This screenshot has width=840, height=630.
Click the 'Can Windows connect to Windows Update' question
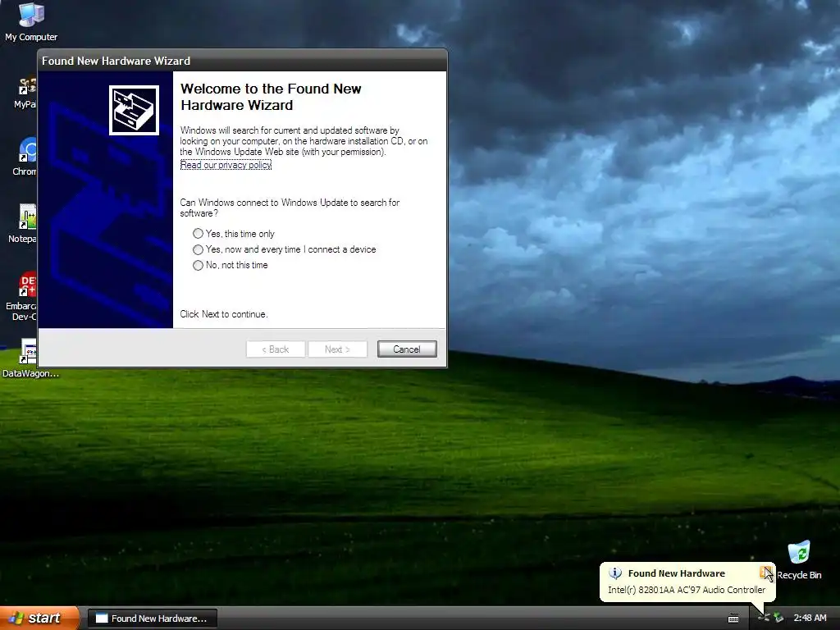(x=290, y=208)
